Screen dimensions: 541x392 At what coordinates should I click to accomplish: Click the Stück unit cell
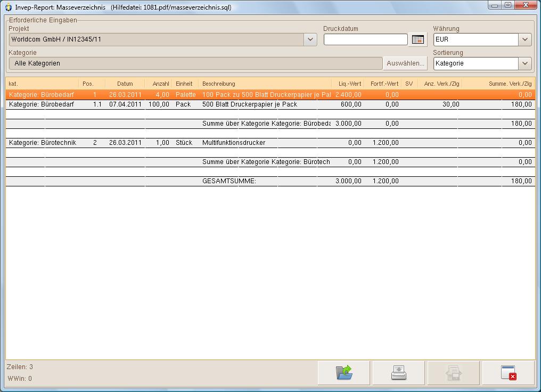[184, 143]
